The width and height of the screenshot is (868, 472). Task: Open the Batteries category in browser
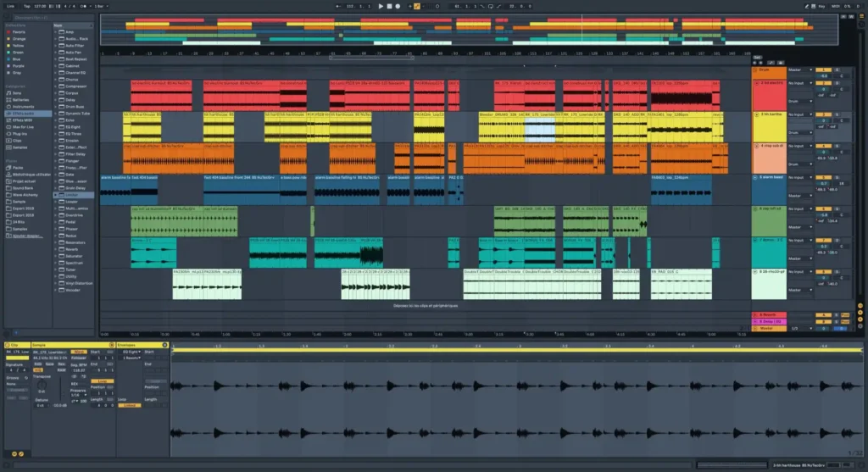coord(20,100)
